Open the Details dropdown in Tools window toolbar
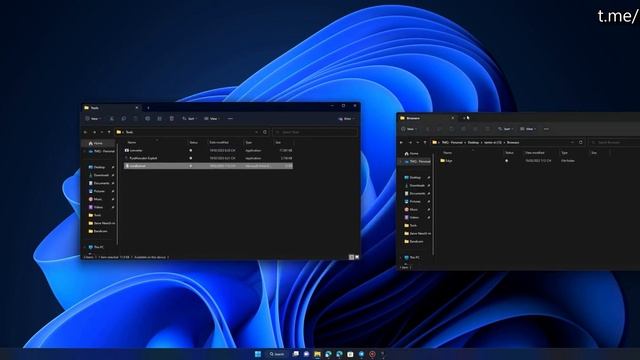 point(346,119)
